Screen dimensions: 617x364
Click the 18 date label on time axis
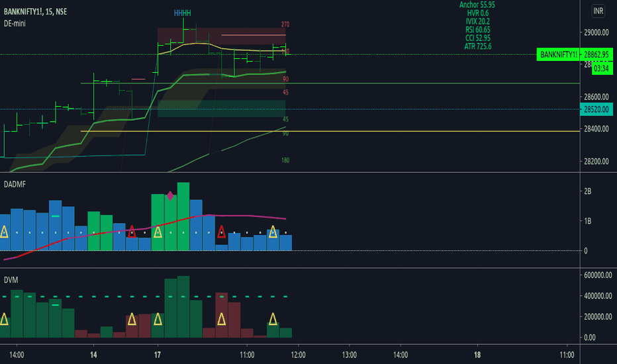point(477,355)
